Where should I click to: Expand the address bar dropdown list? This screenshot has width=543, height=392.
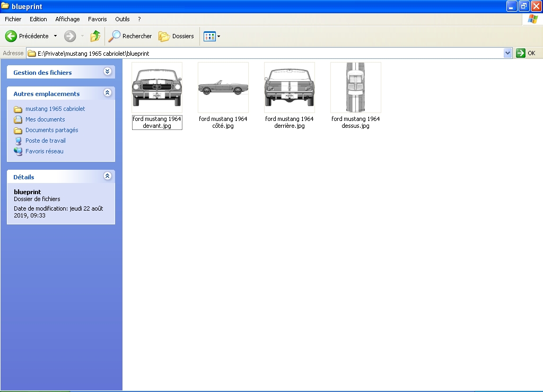507,53
